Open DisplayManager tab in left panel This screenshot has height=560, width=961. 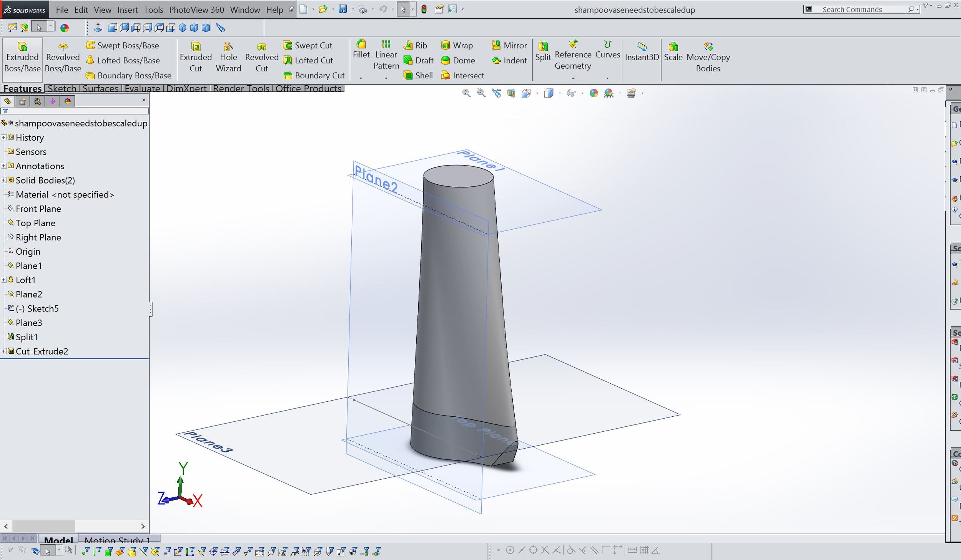(68, 101)
